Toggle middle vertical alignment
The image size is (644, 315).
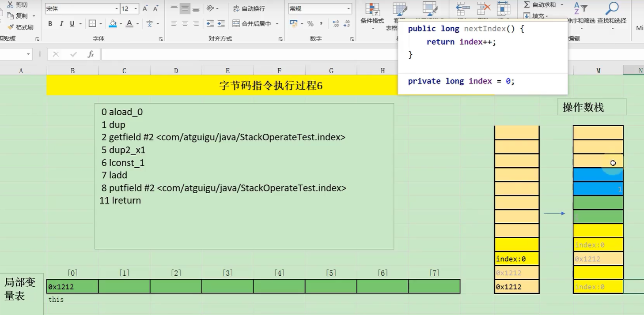185,8
